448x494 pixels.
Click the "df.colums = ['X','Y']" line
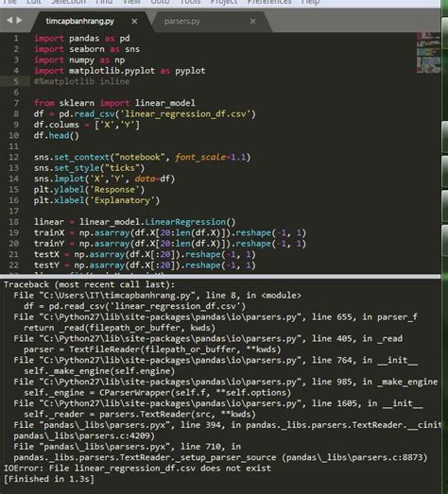click(x=87, y=125)
